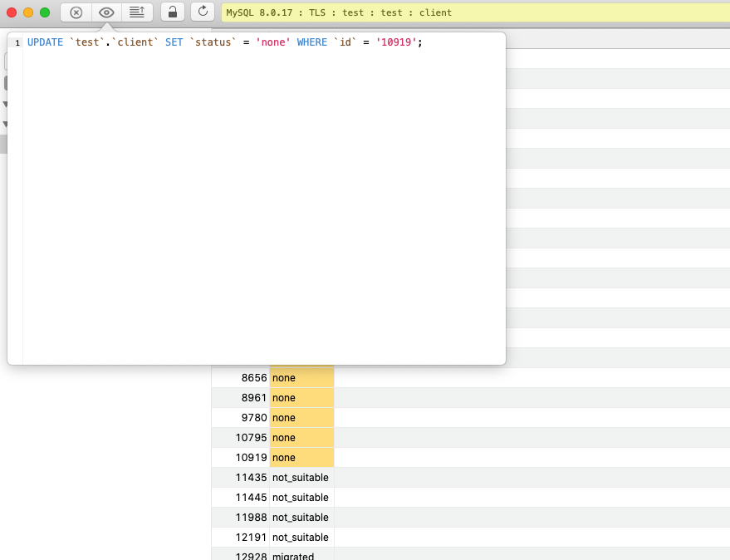
Task: Cancel the running query using the circled X icon
Action: pos(76,12)
